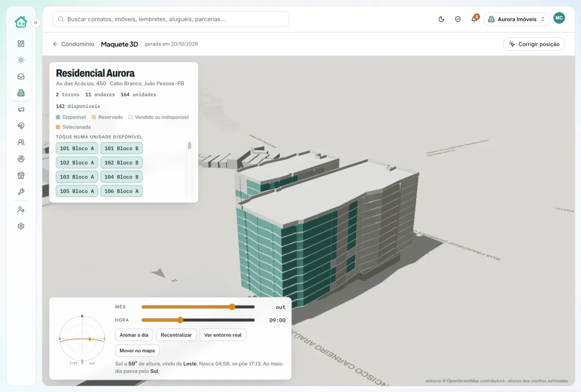581x392 pixels.
Task: Click the sun position dot on compass
Action: point(90,339)
